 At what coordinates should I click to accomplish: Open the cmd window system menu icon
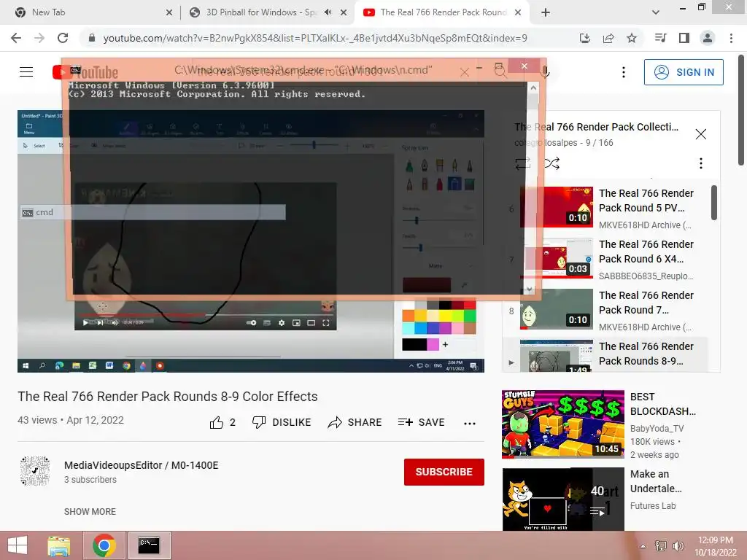pos(75,70)
